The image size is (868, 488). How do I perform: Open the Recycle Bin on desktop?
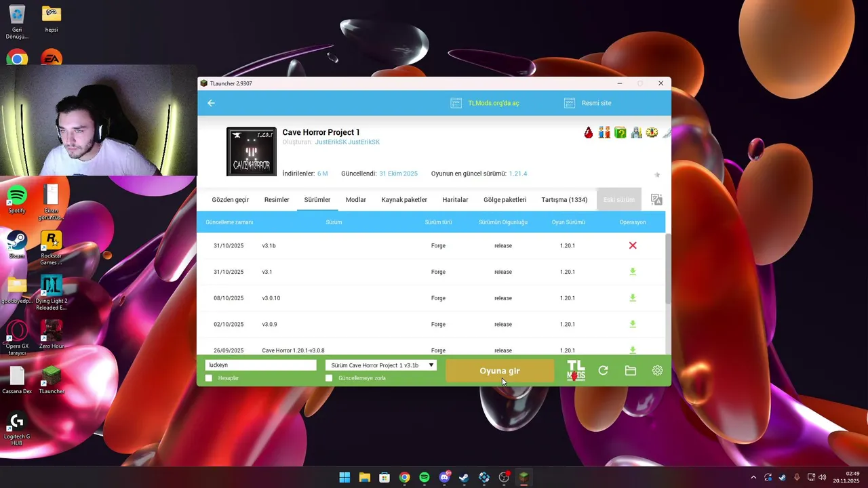[x=17, y=22]
